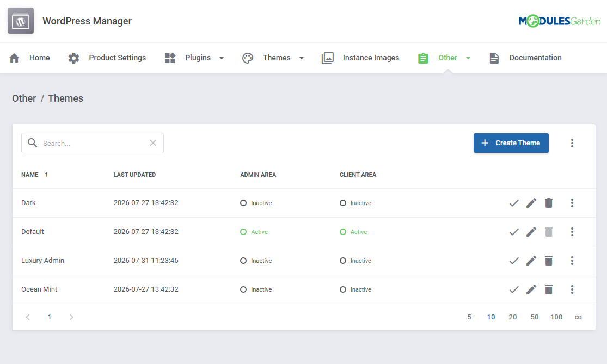This screenshot has height=364, width=607.
Task: Click the Instance Images picture icon
Action: 328,58
